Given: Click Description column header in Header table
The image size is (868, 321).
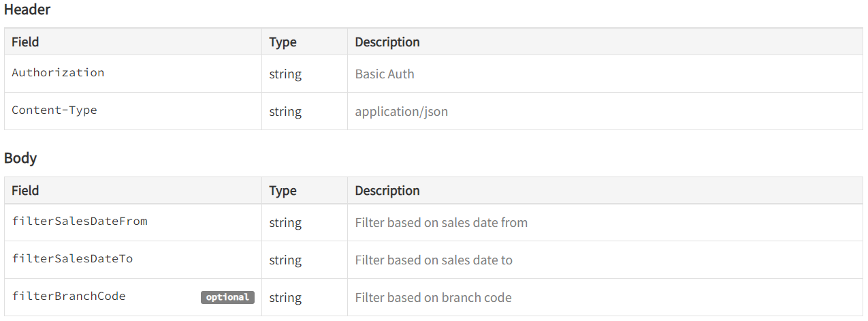Looking at the screenshot, I should 387,42.
